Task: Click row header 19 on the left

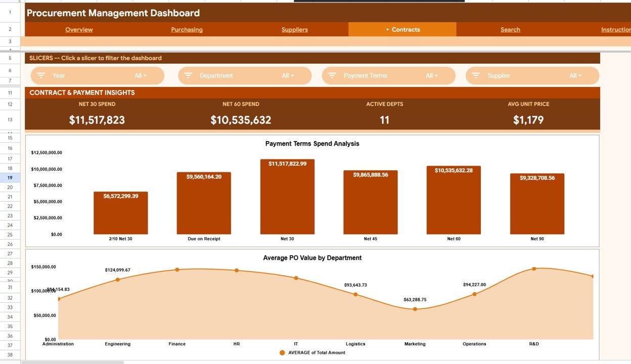Action: tap(9, 177)
